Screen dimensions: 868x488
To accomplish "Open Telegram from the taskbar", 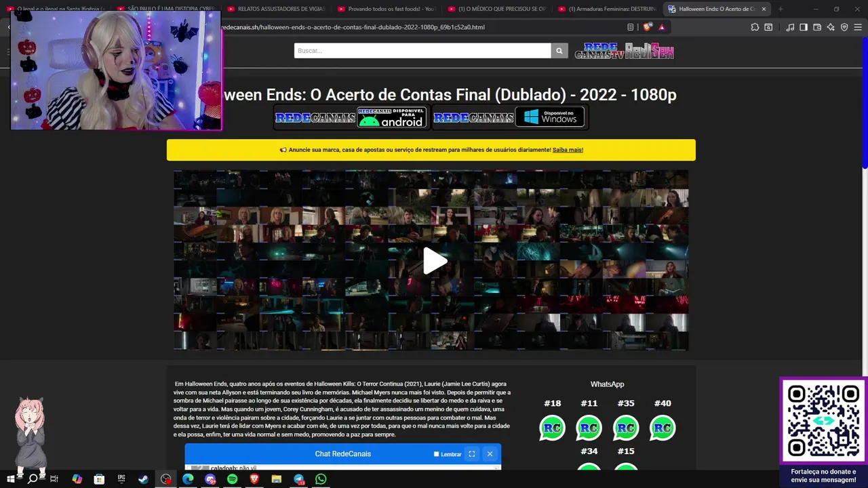I will pos(298,479).
